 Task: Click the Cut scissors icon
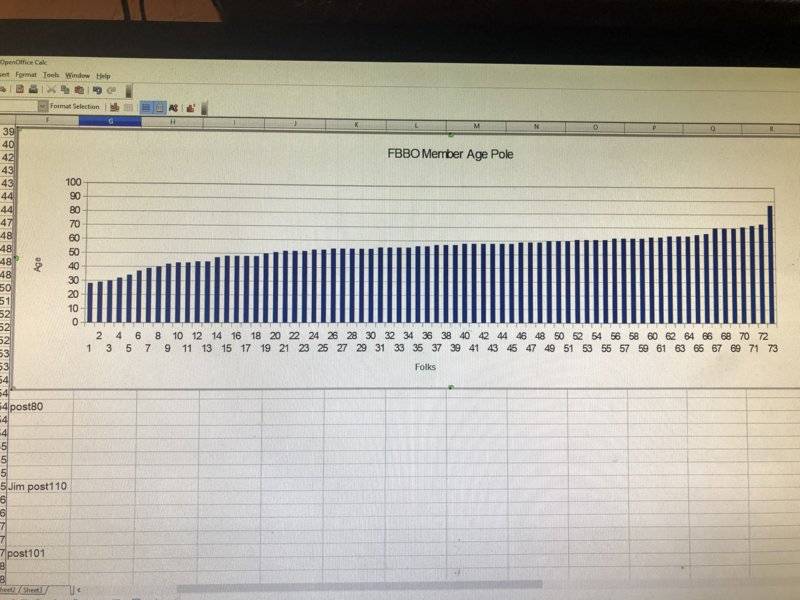point(51,89)
